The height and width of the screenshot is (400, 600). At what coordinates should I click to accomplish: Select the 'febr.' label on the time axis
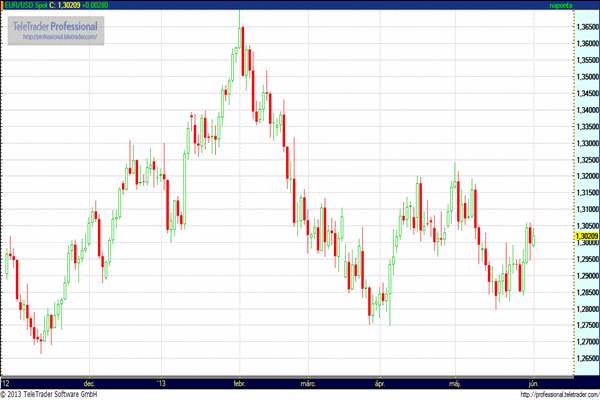239,382
